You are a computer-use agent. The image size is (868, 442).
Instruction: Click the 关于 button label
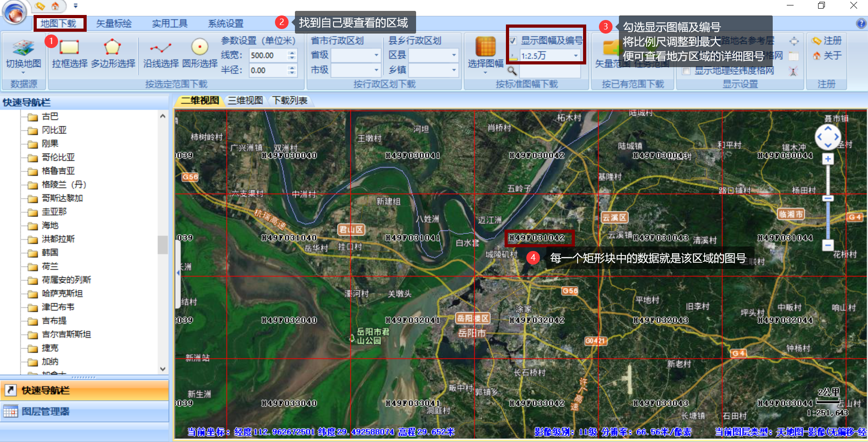pyautogui.click(x=833, y=56)
